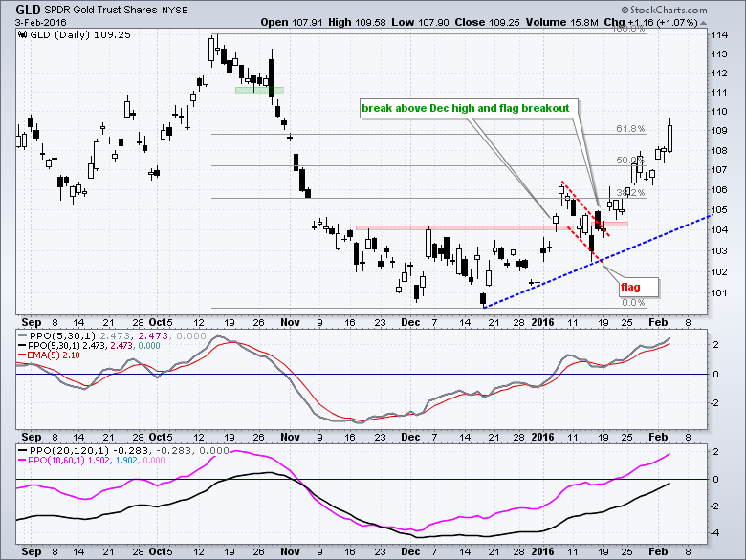Click the GLD (Daily) 109.25 legend

[80, 34]
